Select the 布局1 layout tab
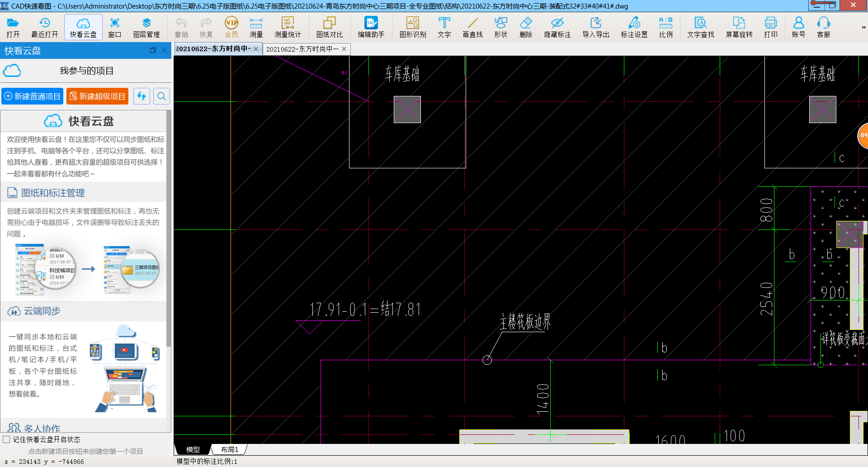This screenshot has height=467, width=868. tap(230, 449)
